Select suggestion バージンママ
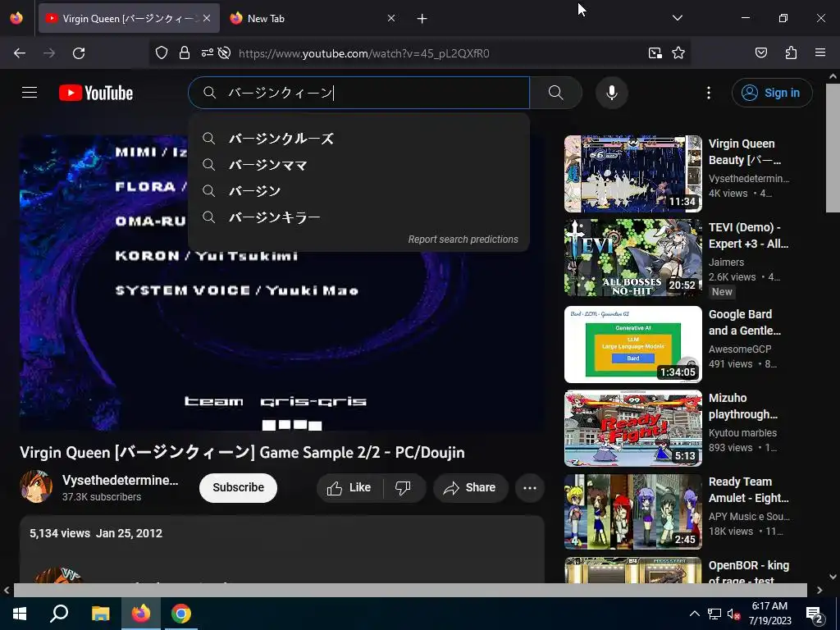Image resolution: width=840 pixels, height=630 pixels. pyautogui.click(x=359, y=165)
